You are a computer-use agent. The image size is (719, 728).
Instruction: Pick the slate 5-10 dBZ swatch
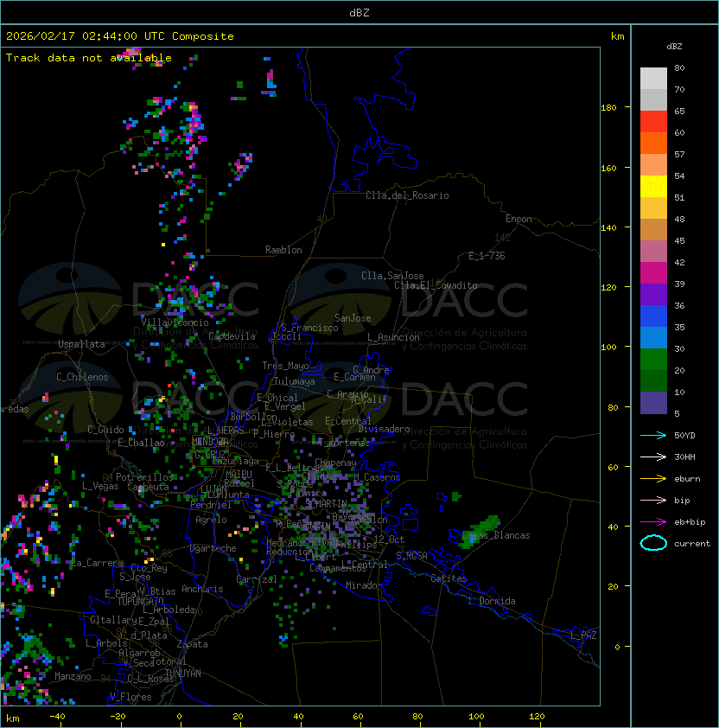pyautogui.click(x=653, y=403)
